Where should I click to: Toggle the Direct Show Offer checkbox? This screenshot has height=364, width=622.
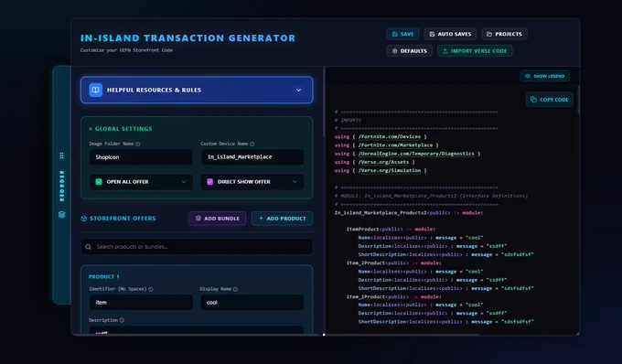tap(209, 182)
